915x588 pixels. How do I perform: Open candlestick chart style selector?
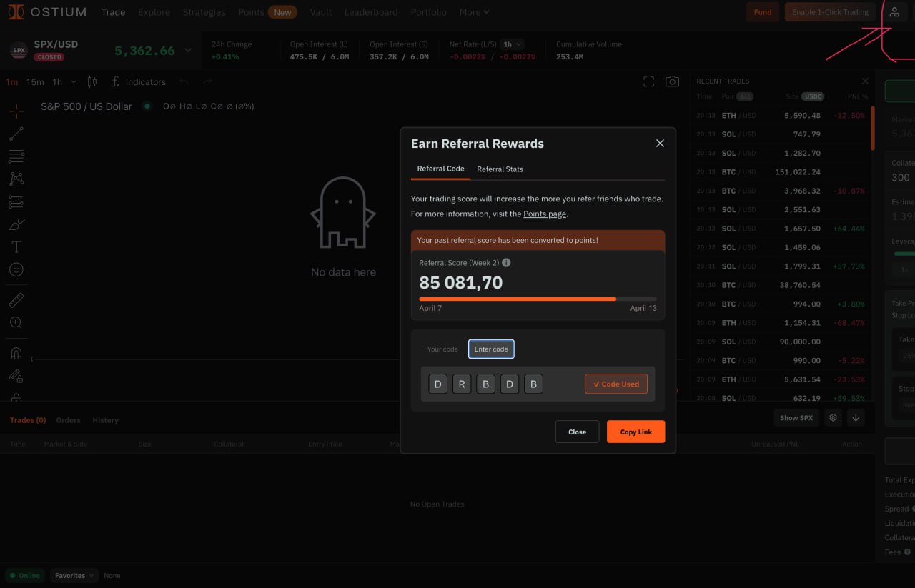click(x=91, y=82)
